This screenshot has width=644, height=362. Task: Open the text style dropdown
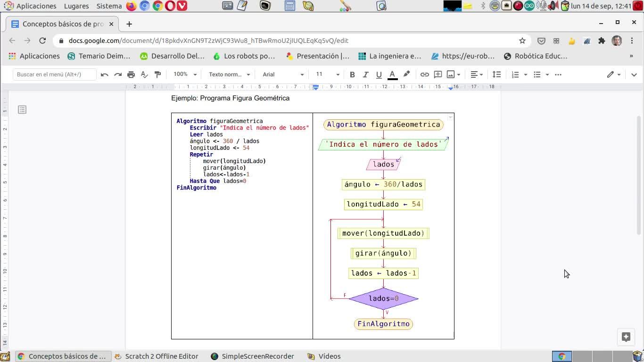pyautogui.click(x=229, y=74)
